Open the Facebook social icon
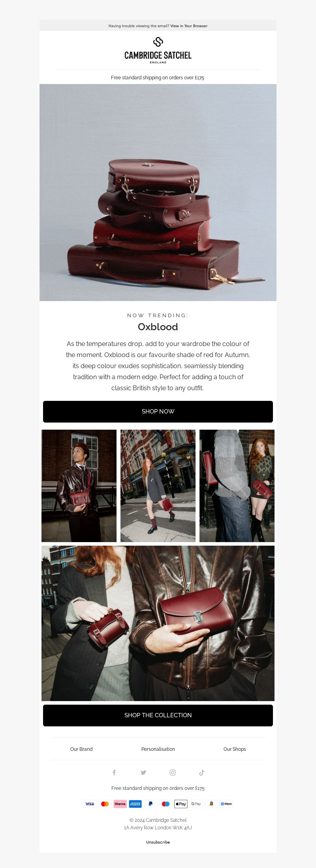 (x=114, y=773)
